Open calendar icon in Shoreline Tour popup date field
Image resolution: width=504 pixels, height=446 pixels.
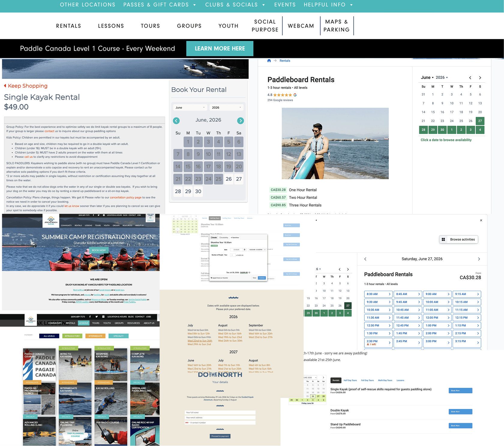244,250
